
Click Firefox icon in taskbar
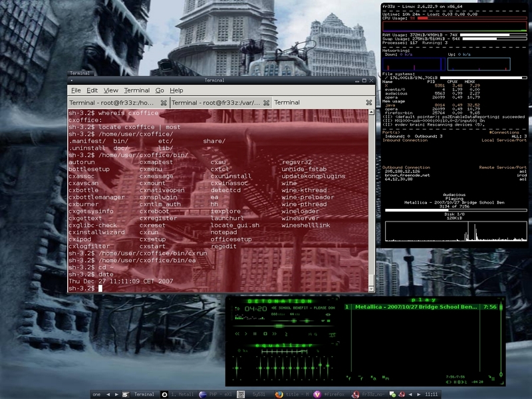pyautogui.click(x=279, y=394)
